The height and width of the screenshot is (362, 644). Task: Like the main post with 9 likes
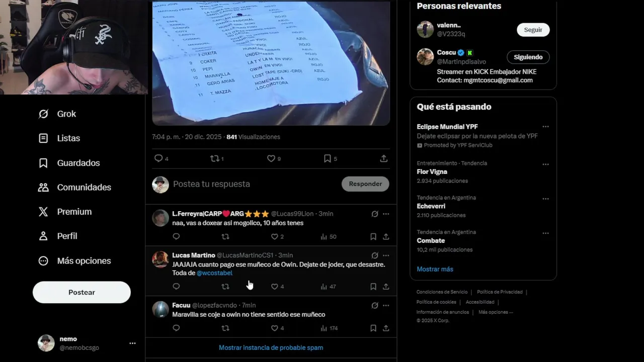271,158
